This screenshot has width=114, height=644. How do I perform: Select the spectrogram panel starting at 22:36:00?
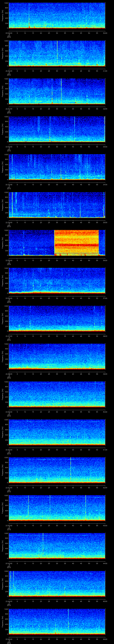tap(57, 281)
